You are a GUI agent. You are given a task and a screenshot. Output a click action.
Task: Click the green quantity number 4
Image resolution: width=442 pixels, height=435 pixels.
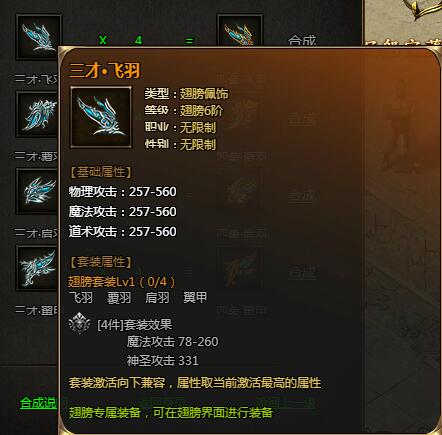click(x=138, y=40)
